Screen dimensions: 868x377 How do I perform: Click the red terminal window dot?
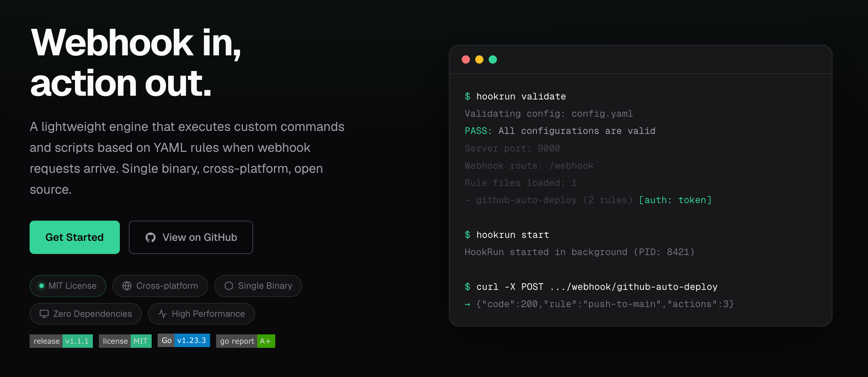(x=466, y=59)
